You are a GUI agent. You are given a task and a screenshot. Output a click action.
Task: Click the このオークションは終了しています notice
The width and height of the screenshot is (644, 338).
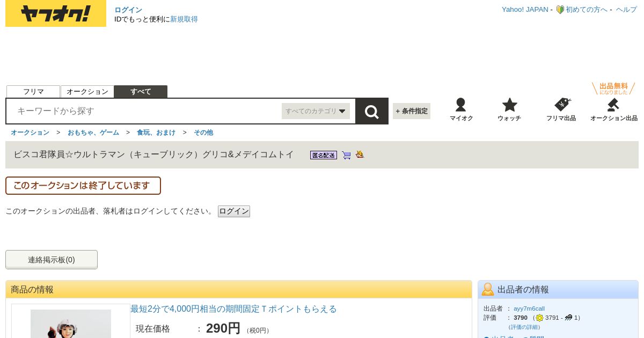[83, 186]
